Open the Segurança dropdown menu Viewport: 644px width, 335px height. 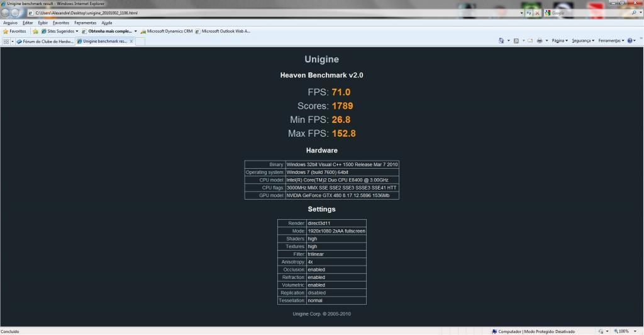tap(583, 41)
